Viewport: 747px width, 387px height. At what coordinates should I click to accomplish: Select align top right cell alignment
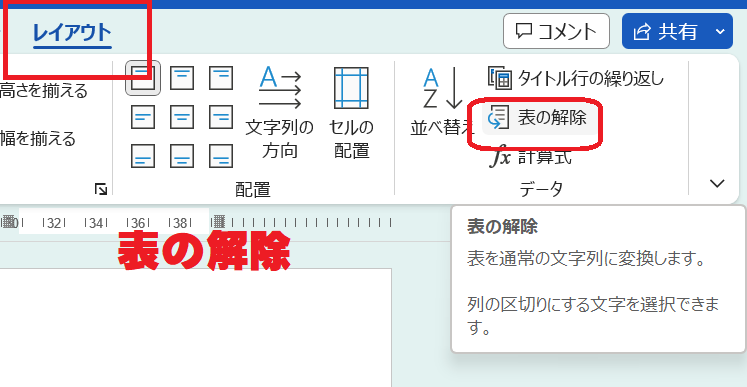point(221,78)
